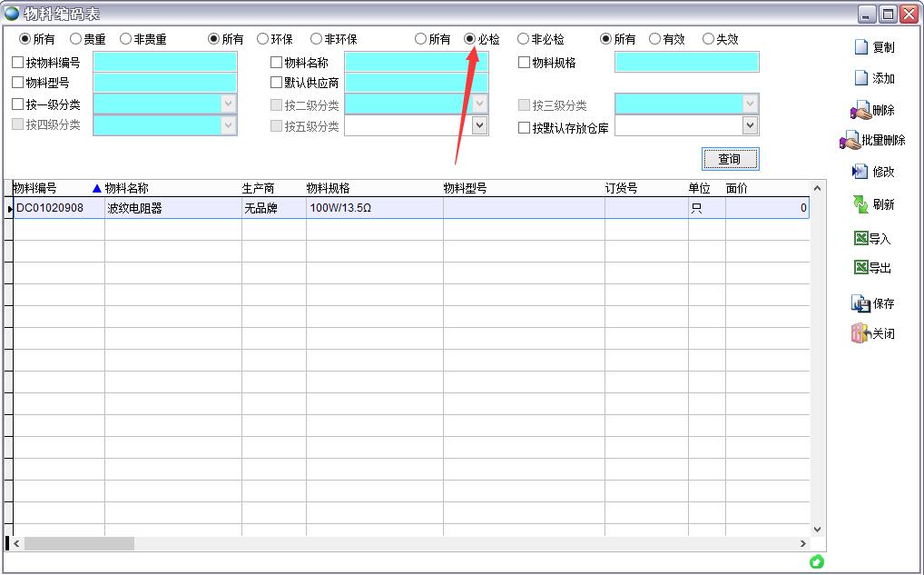Screen dimensions: 924x575
Task: Click the 刷新 (Refresh) icon button
Action: pos(860,204)
